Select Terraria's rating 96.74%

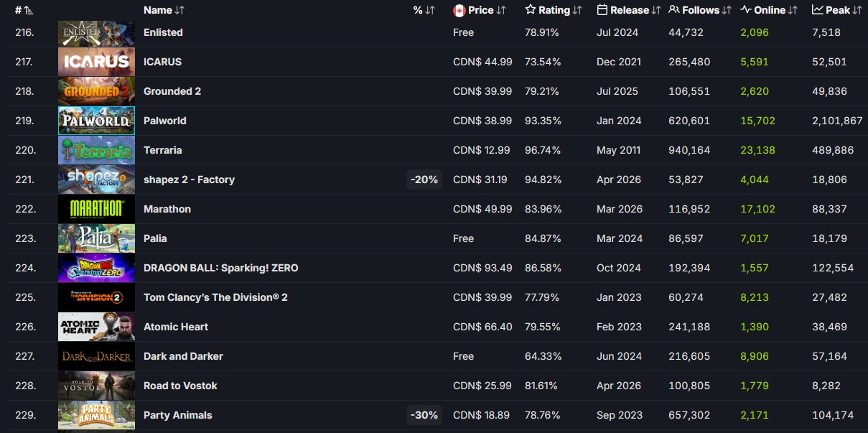(x=543, y=150)
